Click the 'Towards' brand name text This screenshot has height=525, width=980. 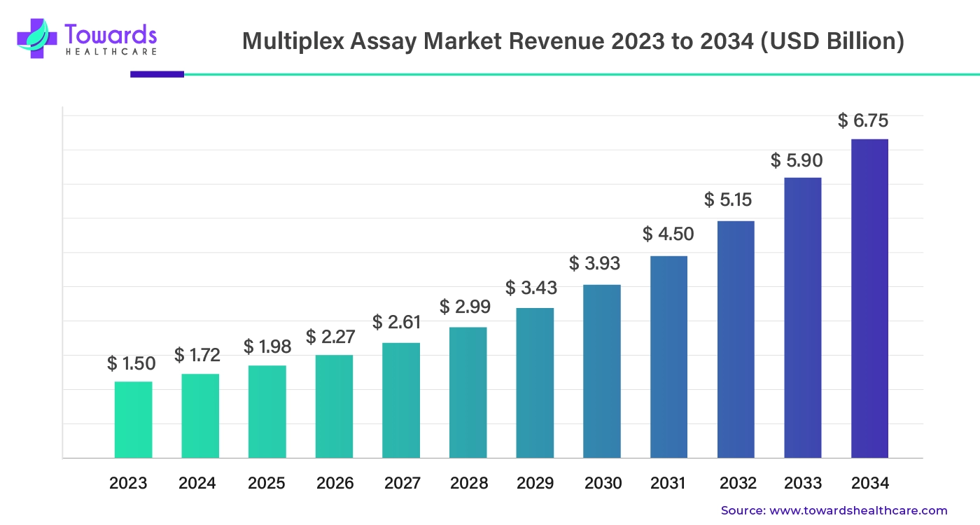point(111,34)
